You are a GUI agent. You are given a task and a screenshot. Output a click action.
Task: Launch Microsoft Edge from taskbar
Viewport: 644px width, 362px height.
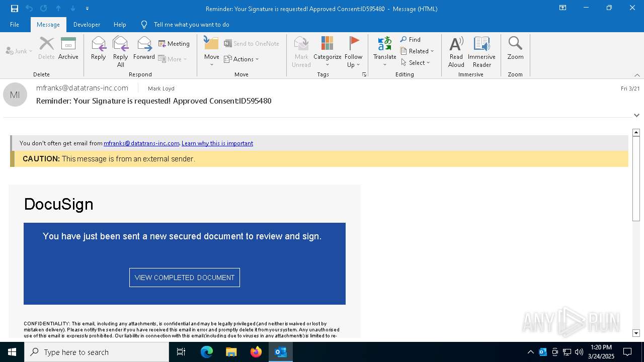coord(207,352)
